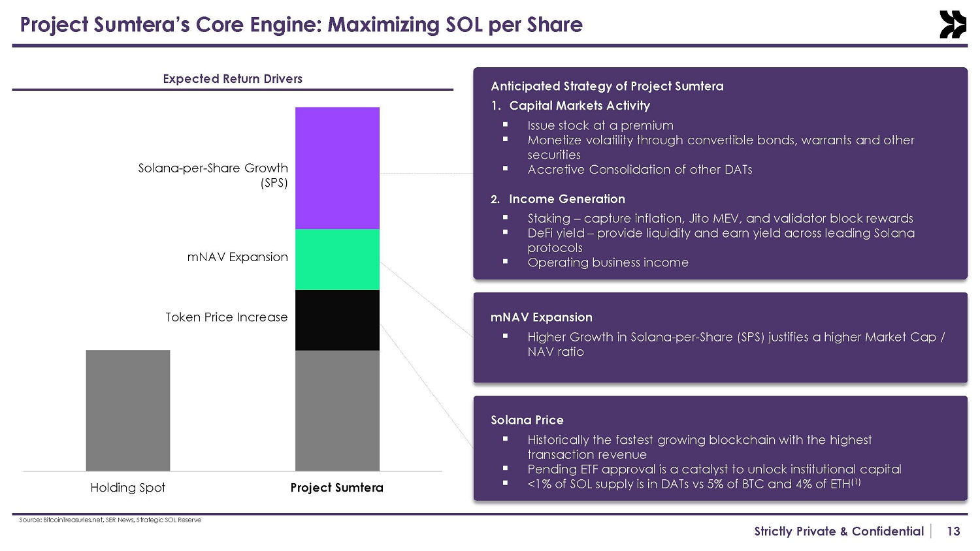This screenshot has width=980, height=551.
Task: Select the Capital Markets Activity list item
Action: click(580, 106)
